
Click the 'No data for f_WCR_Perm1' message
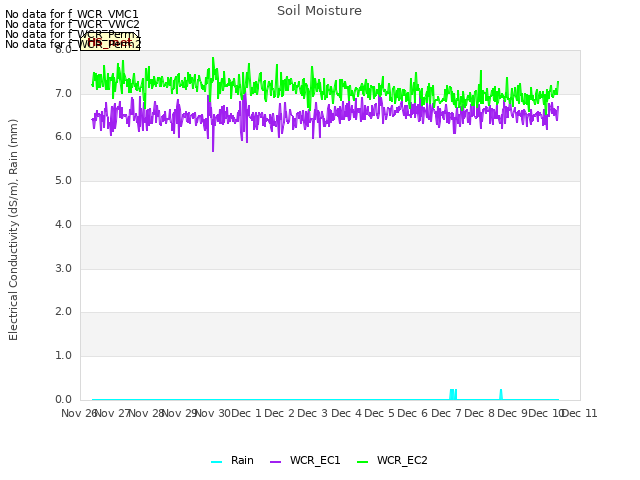point(73,34)
